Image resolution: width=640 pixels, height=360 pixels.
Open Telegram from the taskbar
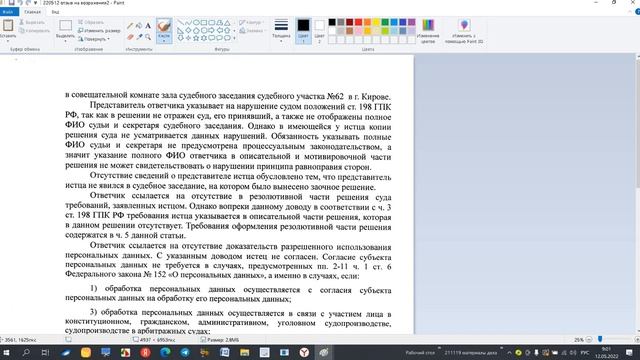(185, 352)
